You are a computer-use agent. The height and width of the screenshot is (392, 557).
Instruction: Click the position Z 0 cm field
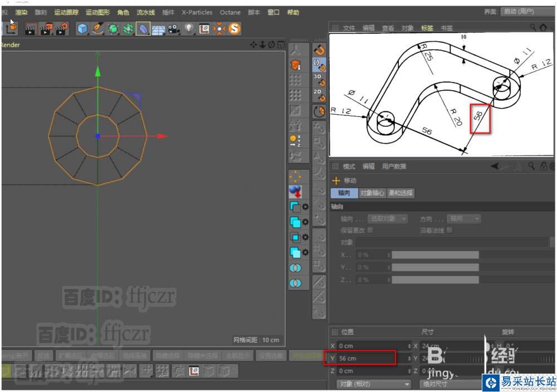pos(373,371)
